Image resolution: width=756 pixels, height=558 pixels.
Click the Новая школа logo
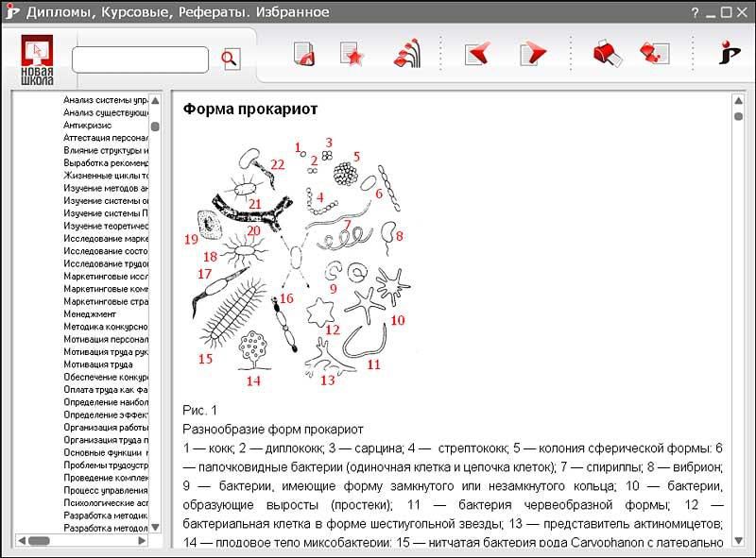[x=37, y=60]
